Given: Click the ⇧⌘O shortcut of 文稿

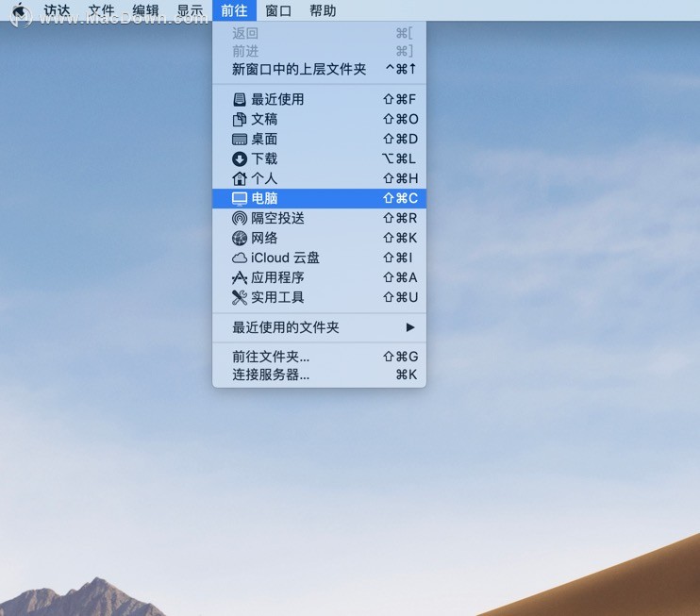Looking at the screenshot, I should pyautogui.click(x=400, y=119).
